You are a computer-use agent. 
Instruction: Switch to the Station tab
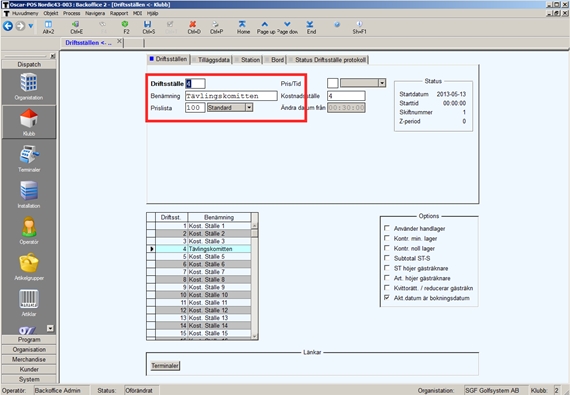[248, 60]
